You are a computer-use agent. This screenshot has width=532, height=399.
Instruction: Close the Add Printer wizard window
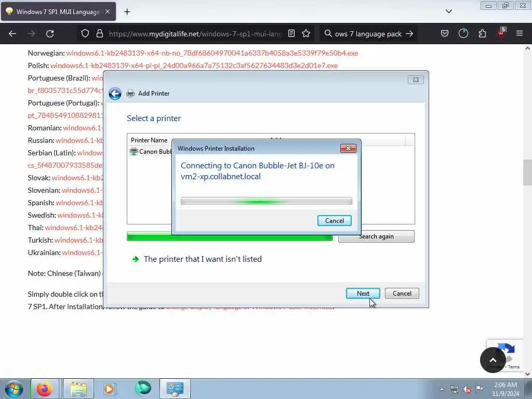(416, 79)
